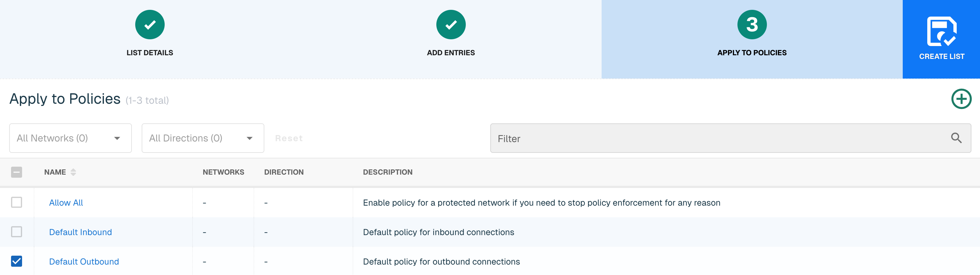
Task: Open the Allow All policy link
Action: pyautogui.click(x=66, y=203)
